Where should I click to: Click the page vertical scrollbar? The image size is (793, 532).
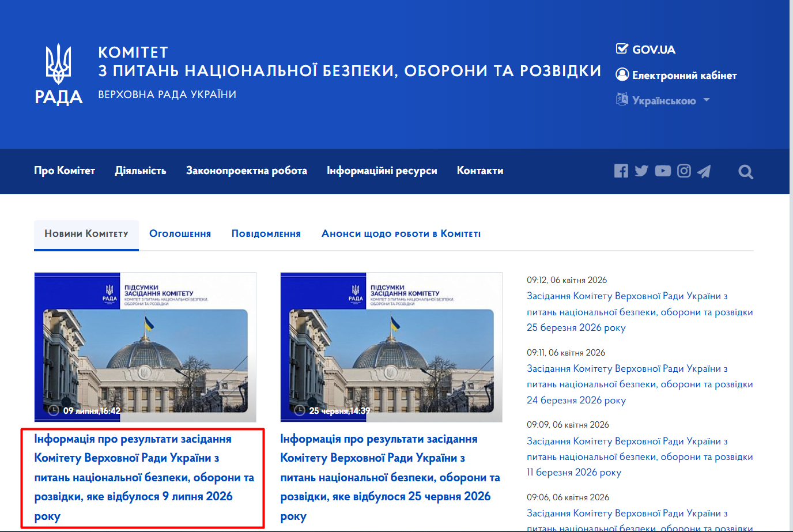click(x=791, y=265)
